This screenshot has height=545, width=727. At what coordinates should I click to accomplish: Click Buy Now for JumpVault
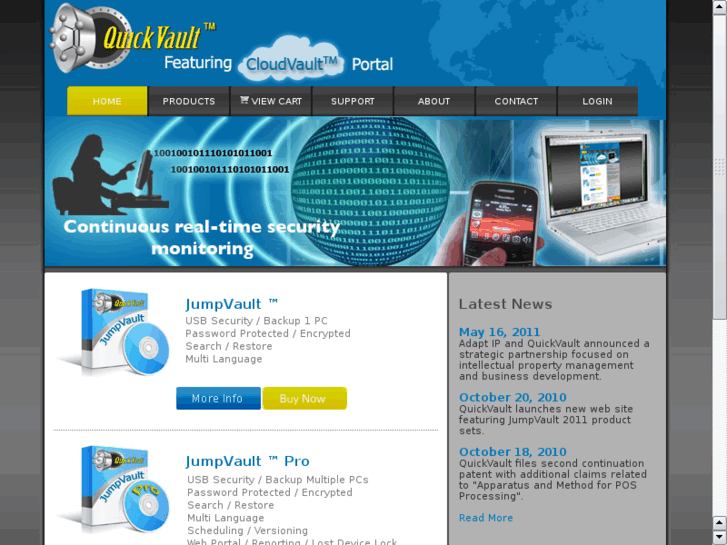point(305,398)
